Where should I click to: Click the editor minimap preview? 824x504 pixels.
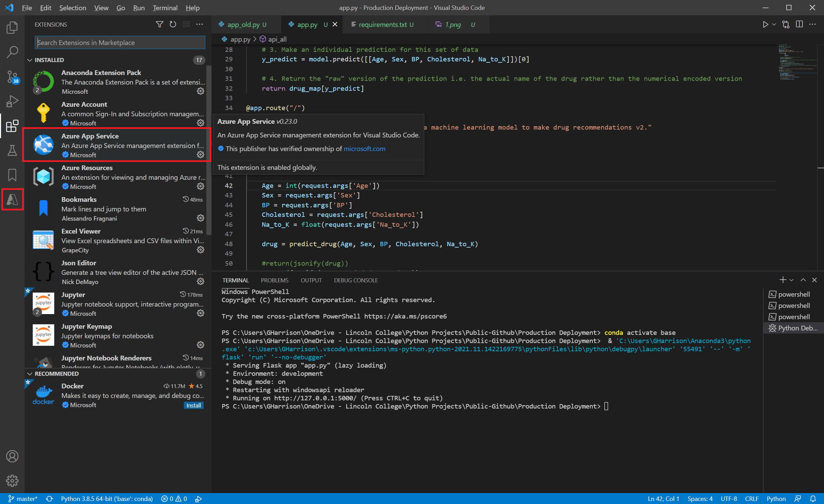pos(797,62)
